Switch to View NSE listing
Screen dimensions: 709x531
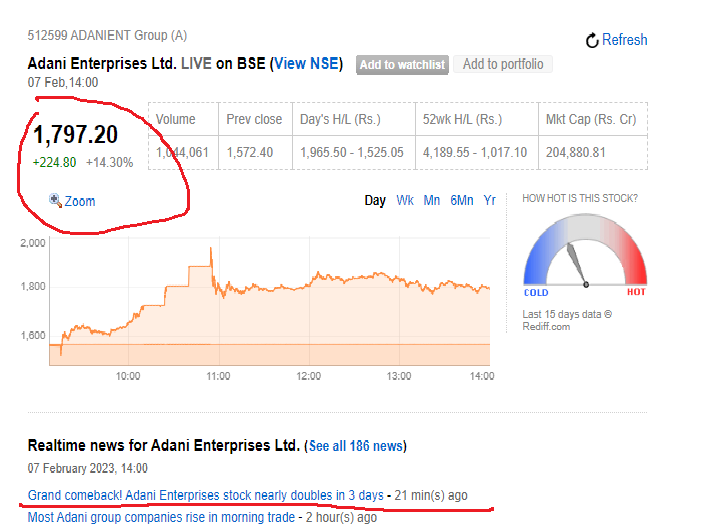click(306, 64)
